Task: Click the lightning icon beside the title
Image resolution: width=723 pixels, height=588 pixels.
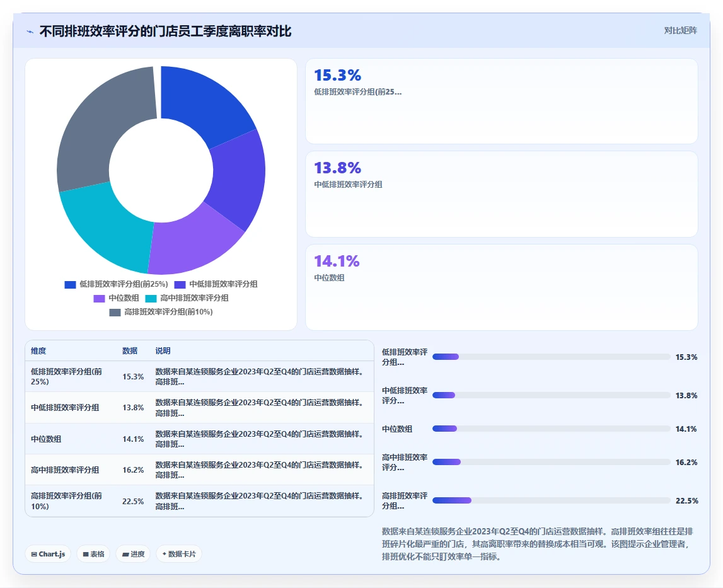Action: 30,32
